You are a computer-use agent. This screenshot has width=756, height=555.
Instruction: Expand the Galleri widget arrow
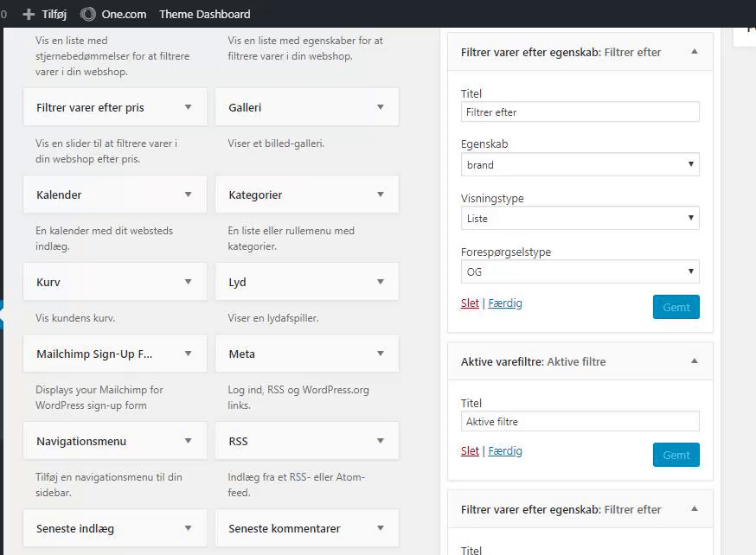click(x=380, y=107)
